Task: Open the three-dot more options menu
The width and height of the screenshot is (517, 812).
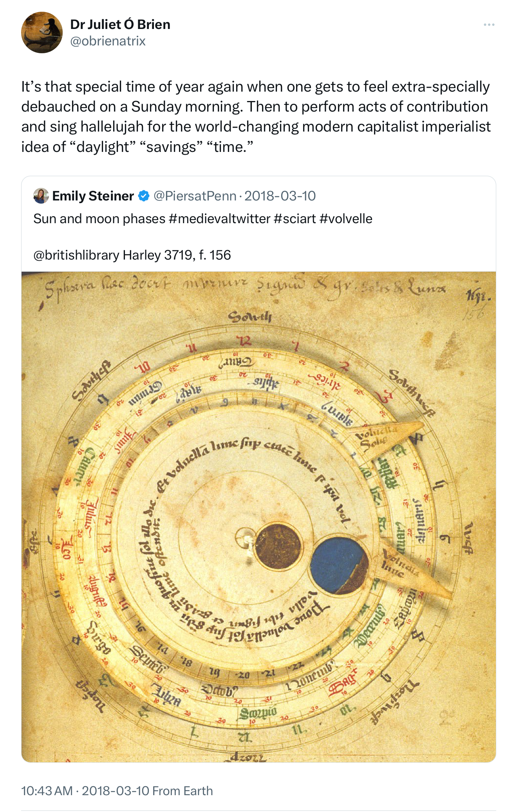Action: point(489,25)
